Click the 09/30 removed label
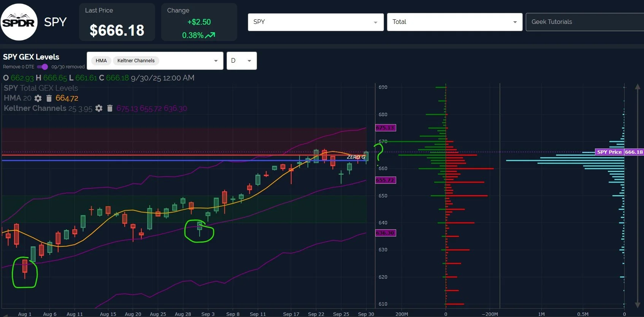Screen dimensions: 644x317 68,67
